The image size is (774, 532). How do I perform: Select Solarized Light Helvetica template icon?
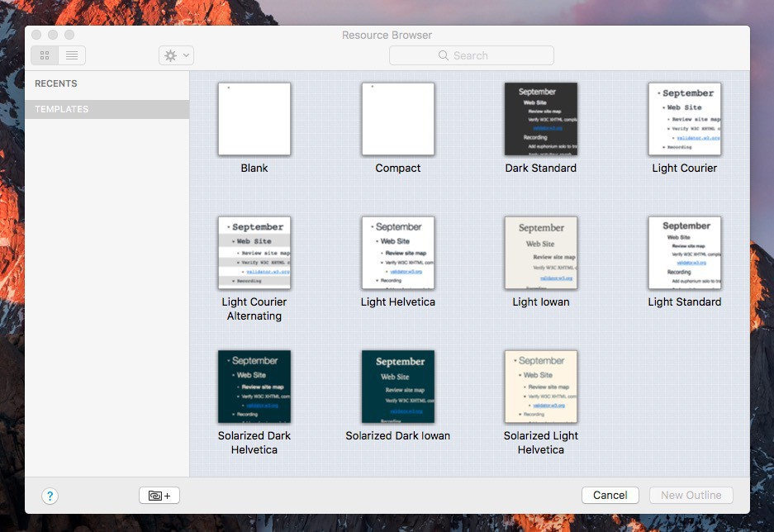(541, 387)
